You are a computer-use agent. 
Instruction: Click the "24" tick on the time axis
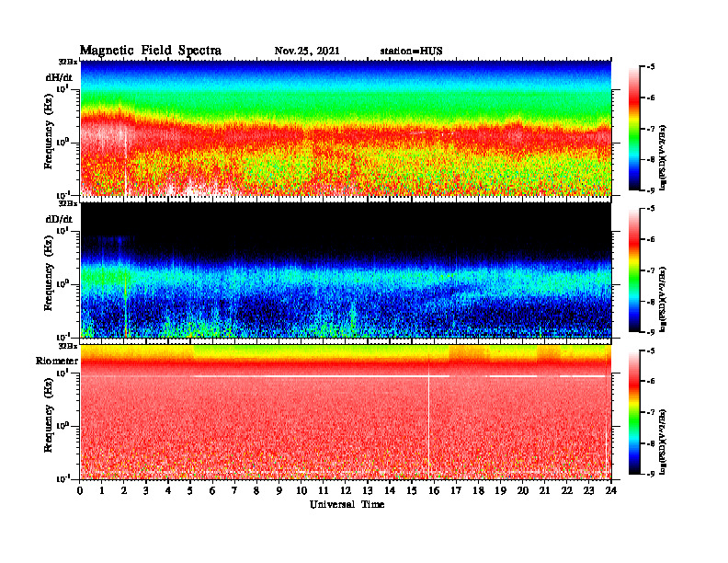point(610,491)
